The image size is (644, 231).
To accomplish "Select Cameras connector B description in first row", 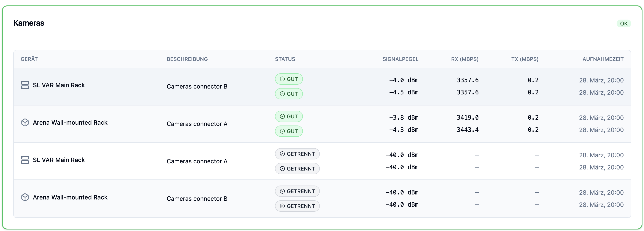I will pyautogui.click(x=197, y=87).
